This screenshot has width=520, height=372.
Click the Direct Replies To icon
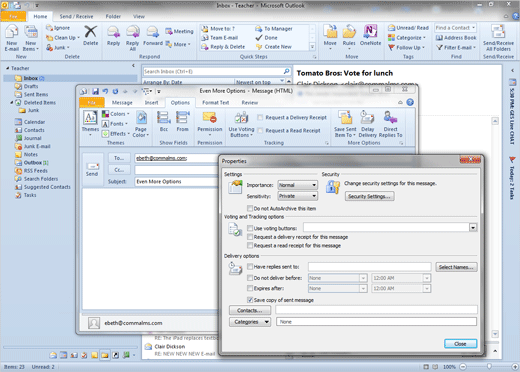click(x=390, y=118)
